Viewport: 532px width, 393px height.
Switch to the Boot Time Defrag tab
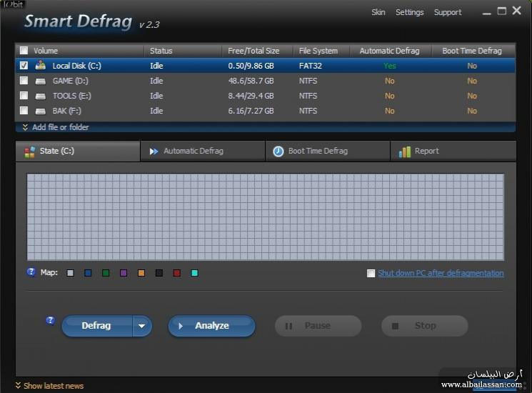tap(328, 151)
